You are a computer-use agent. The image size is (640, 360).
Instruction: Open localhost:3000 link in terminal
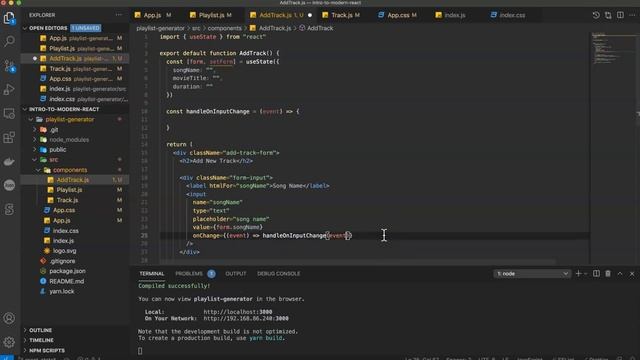238,312
